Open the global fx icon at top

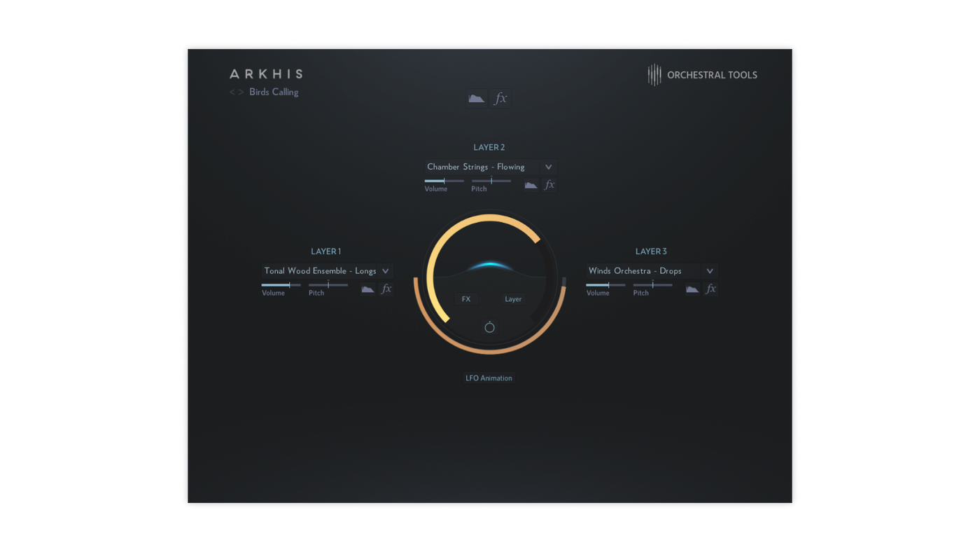coord(500,99)
